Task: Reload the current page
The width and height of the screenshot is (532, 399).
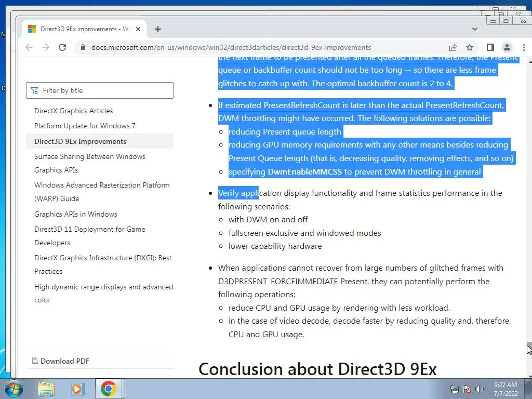Action: (x=62, y=47)
